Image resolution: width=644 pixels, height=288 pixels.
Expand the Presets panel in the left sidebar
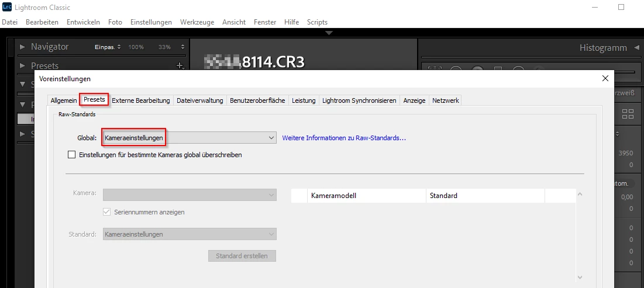23,65
